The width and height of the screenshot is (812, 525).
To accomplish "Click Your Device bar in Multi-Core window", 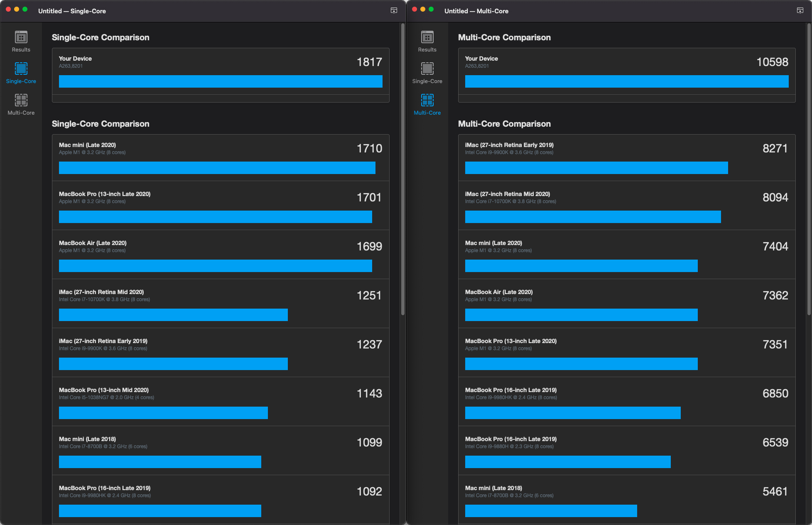I will [627, 81].
